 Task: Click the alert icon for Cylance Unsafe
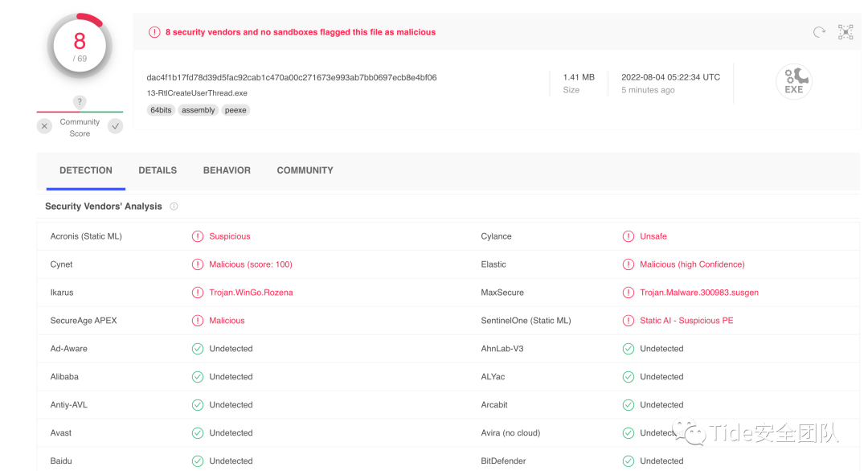628,236
